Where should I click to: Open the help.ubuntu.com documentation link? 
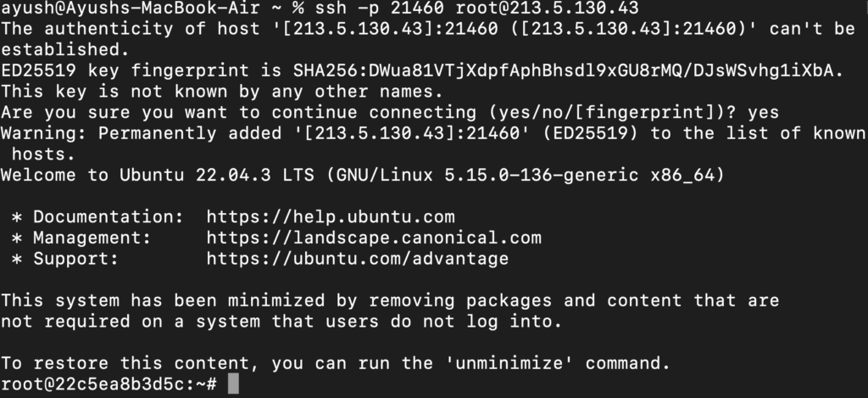pos(330,216)
